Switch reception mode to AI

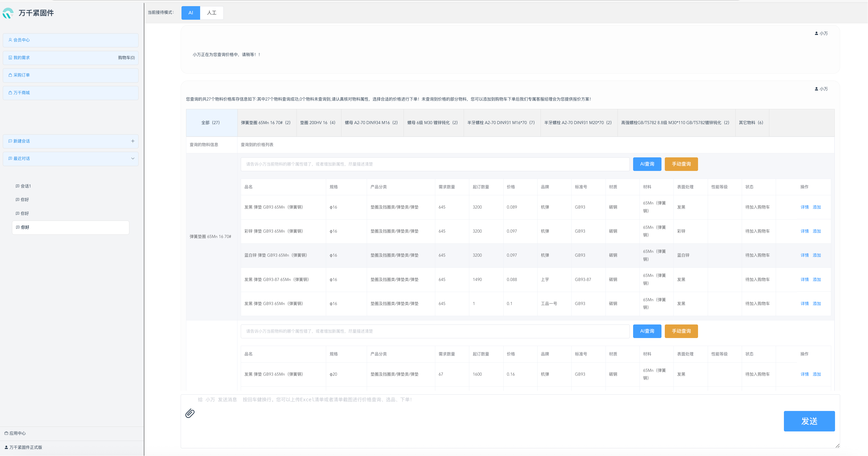click(x=190, y=13)
